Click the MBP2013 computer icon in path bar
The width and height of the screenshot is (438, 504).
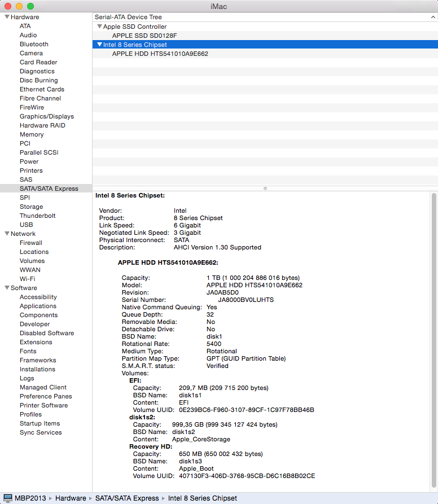[x=7, y=498]
